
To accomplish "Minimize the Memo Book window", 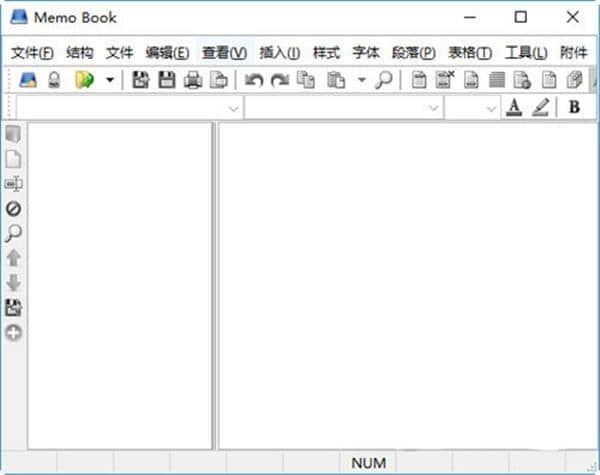I will 470,17.
